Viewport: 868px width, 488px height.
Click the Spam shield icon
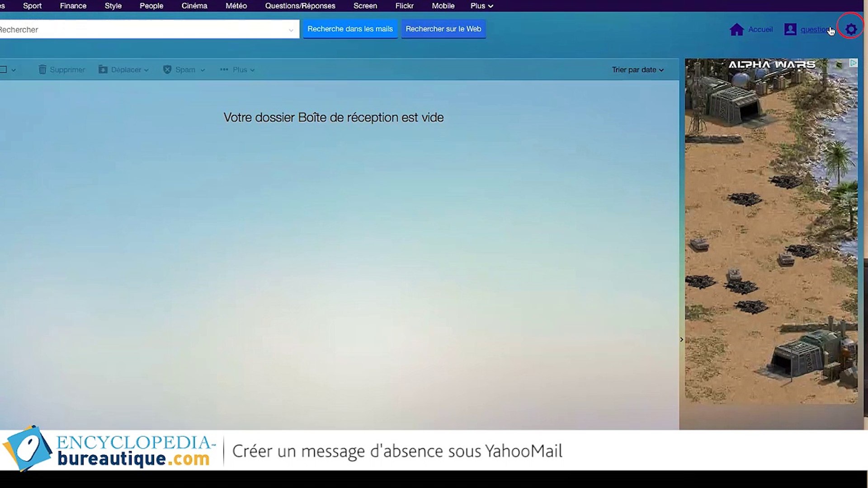pos(167,69)
